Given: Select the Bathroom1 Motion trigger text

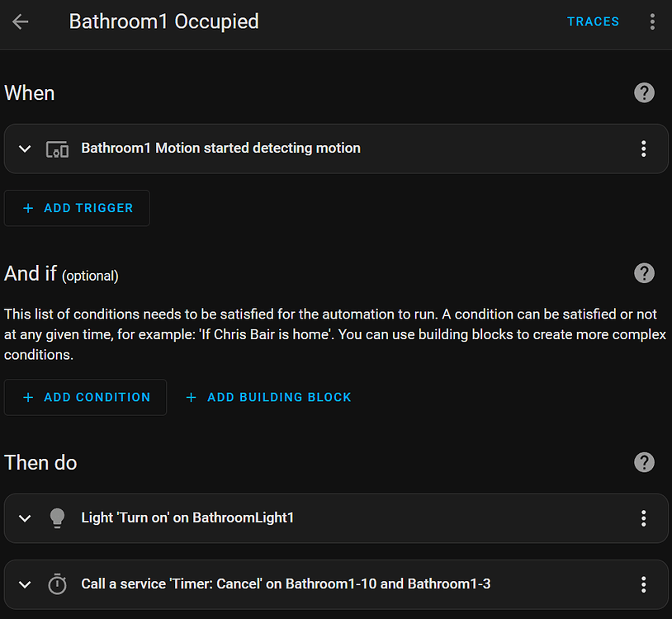Looking at the screenshot, I should (220, 149).
